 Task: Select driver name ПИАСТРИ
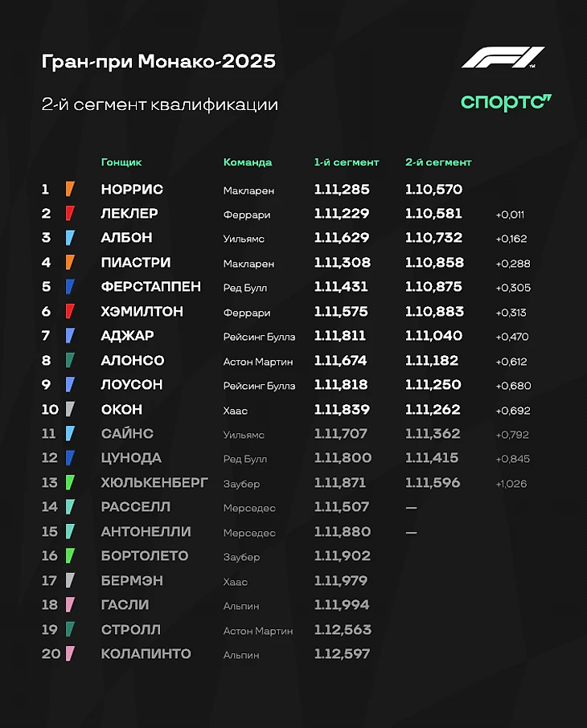coord(136,262)
